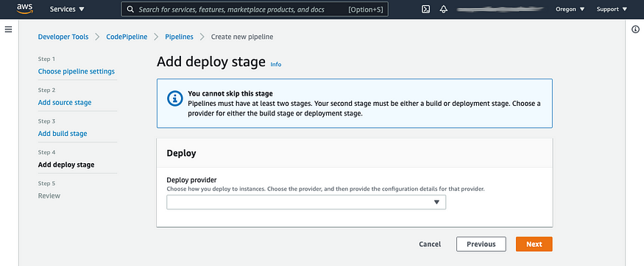This screenshot has width=644, height=266.
Task: Navigate to the Pipelines breadcrumb
Action: (179, 37)
